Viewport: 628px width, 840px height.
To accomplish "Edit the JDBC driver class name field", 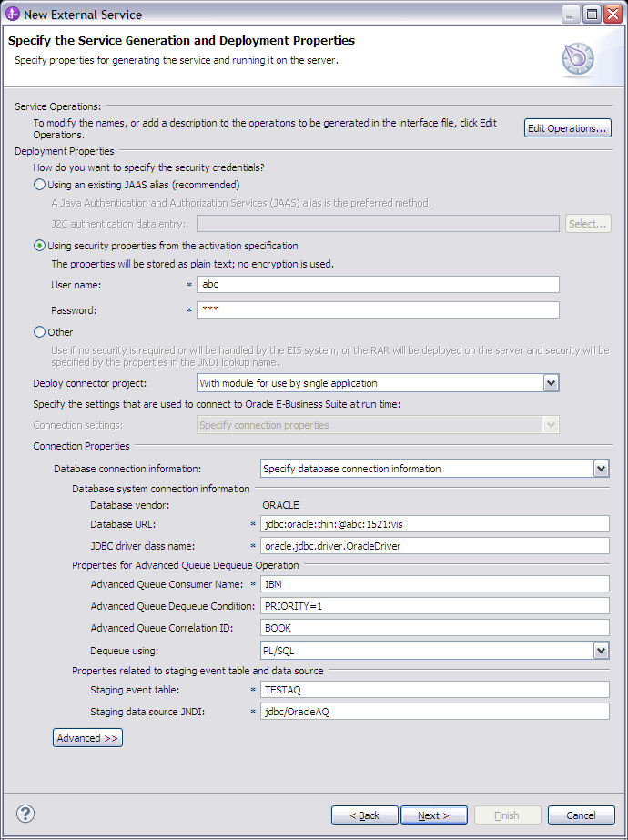I will click(434, 546).
